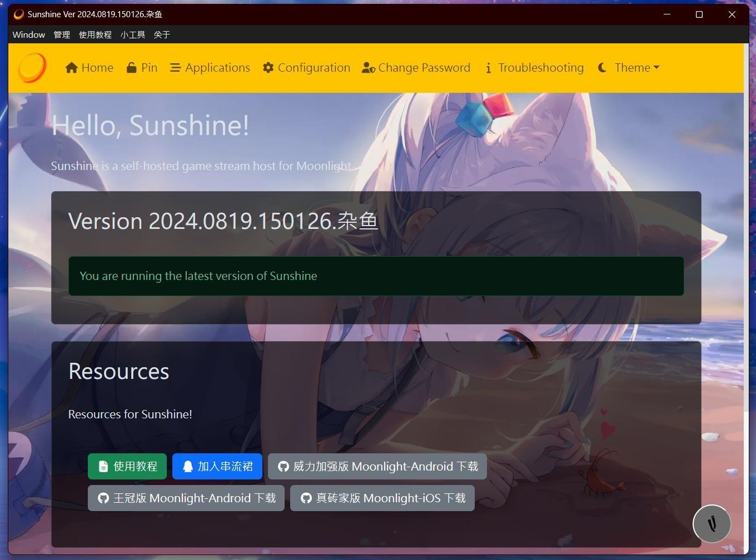Open the 使用教程 resource button

[127, 466]
